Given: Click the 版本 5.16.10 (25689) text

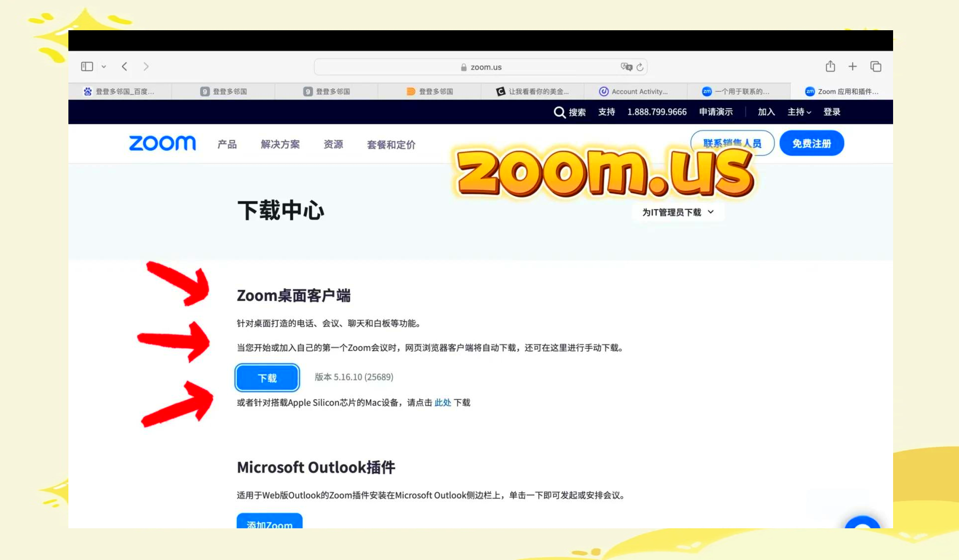Looking at the screenshot, I should [x=354, y=377].
